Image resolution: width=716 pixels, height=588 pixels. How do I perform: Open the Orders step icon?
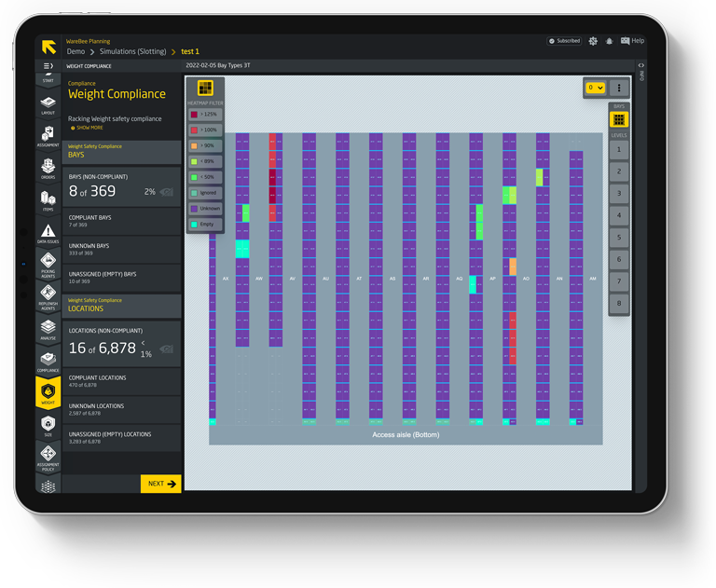tap(48, 169)
